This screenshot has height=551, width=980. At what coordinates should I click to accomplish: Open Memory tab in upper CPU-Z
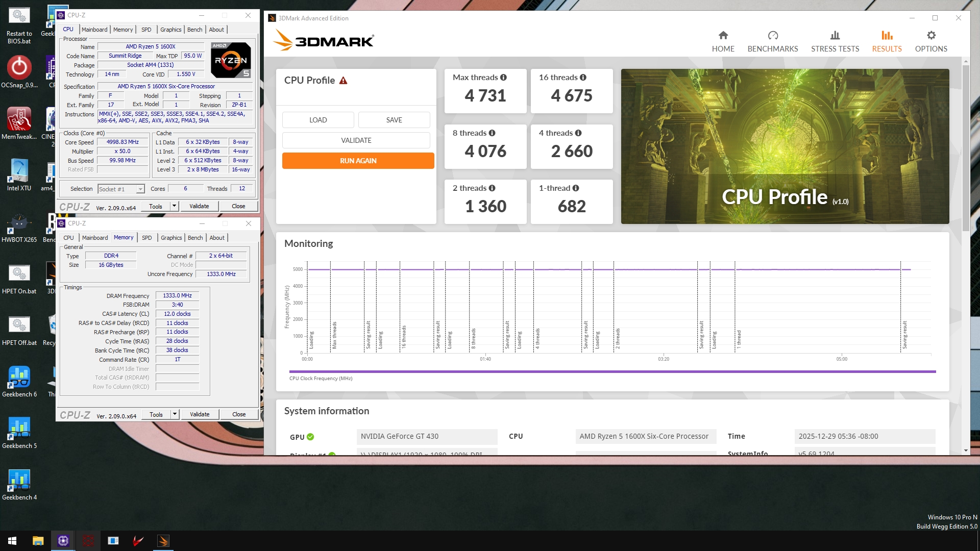[x=123, y=30]
